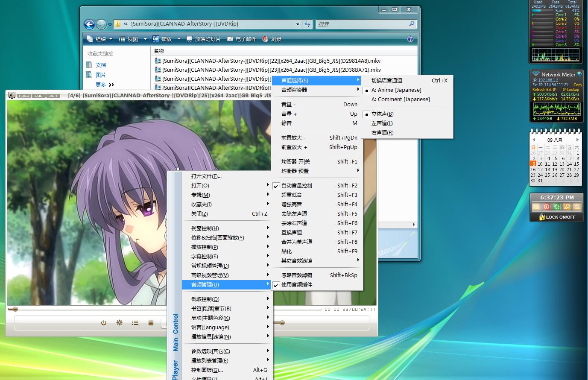Expand 更多 favorites links
The image size is (588, 380).
click(x=105, y=85)
